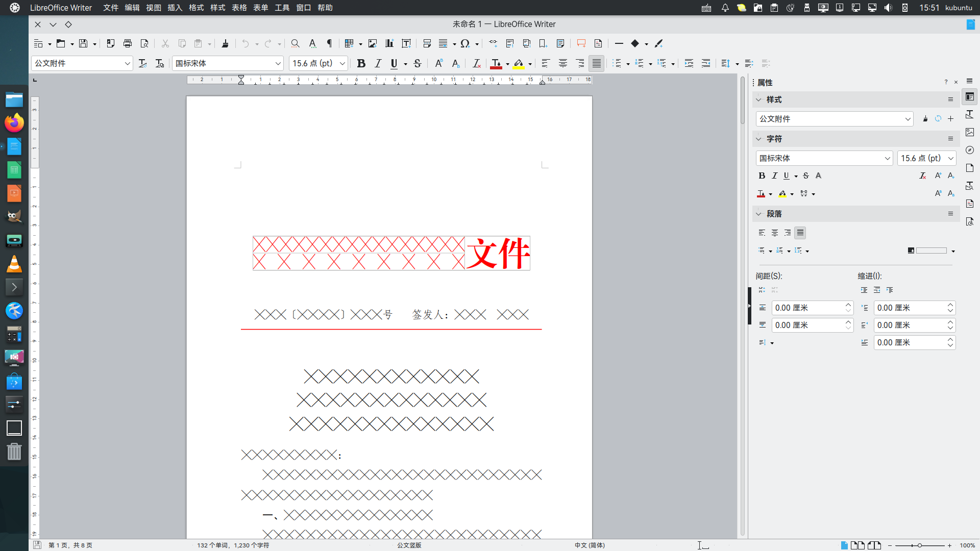The image size is (980, 551).
Task: Insert a line shape
Action: pos(619,44)
